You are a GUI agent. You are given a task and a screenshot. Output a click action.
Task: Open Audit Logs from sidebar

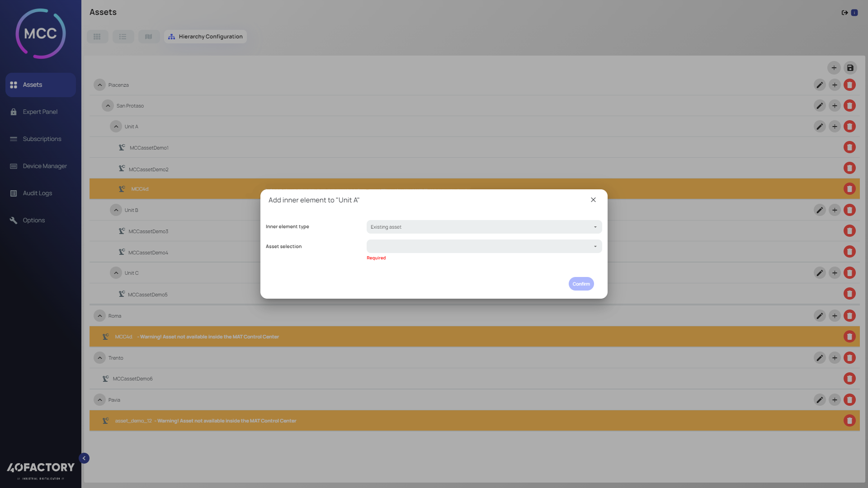point(37,193)
